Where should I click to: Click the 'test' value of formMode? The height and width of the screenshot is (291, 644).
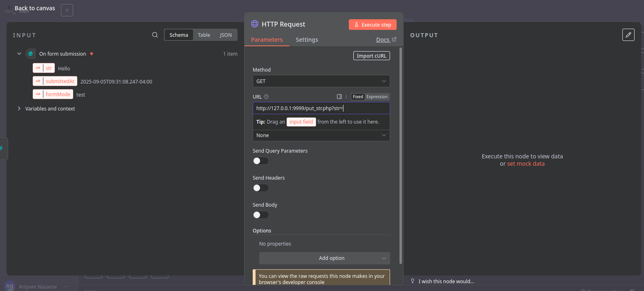pyautogui.click(x=80, y=94)
